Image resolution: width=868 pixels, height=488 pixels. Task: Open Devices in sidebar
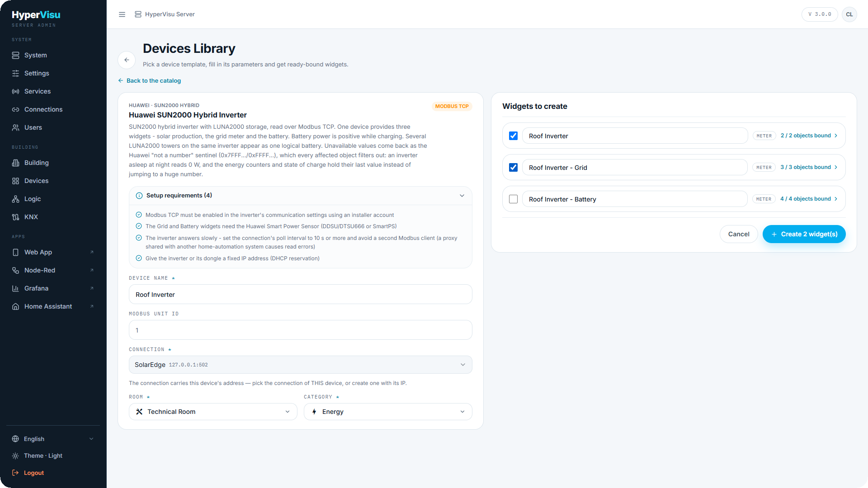53,181
